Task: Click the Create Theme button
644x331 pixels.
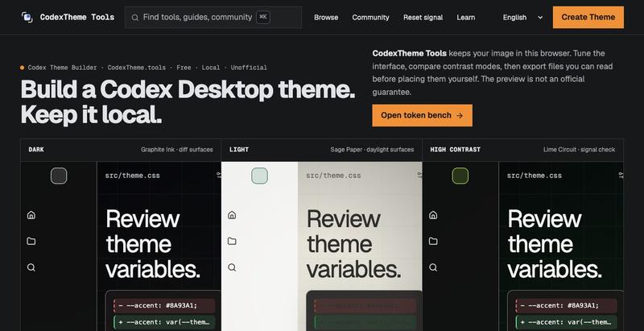Action: [588, 17]
